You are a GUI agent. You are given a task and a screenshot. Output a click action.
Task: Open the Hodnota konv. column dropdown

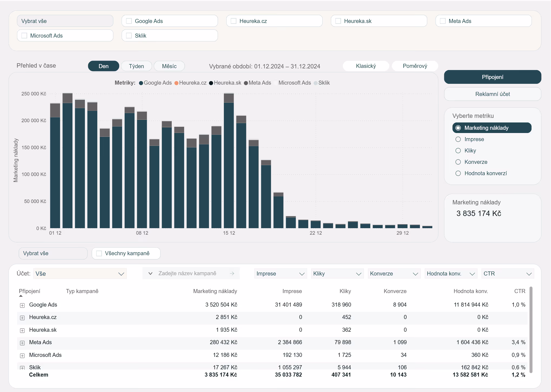click(451, 274)
